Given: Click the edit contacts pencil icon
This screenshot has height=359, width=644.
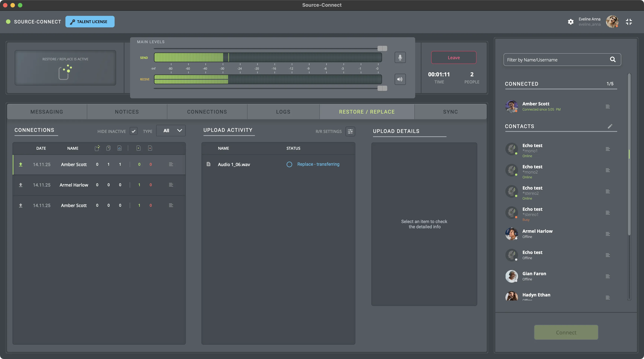Looking at the screenshot, I should tap(610, 126).
